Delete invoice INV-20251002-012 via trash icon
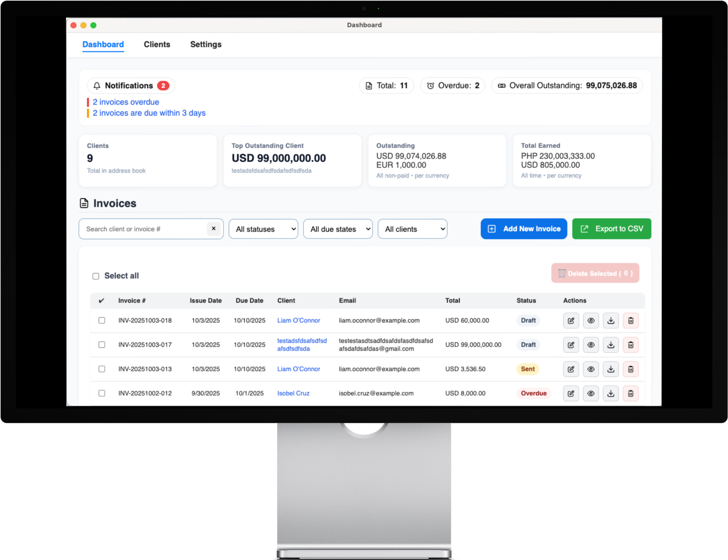This screenshot has width=728, height=560. pos(630,393)
